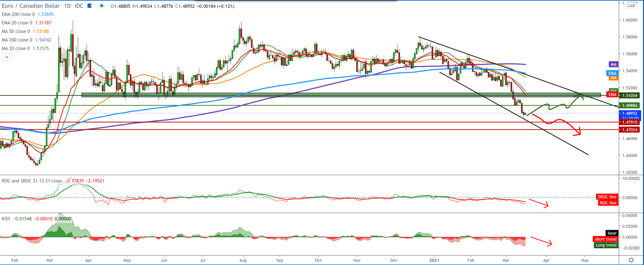Viewport: 644px width, 265px height.
Task: Click the SROC line label
Action: click(x=607, y=197)
